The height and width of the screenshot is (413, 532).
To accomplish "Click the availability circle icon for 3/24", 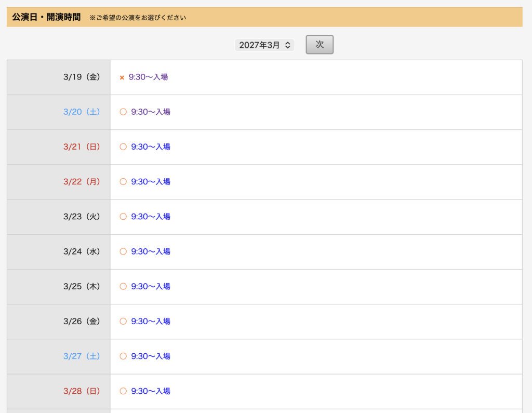I will coord(123,252).
